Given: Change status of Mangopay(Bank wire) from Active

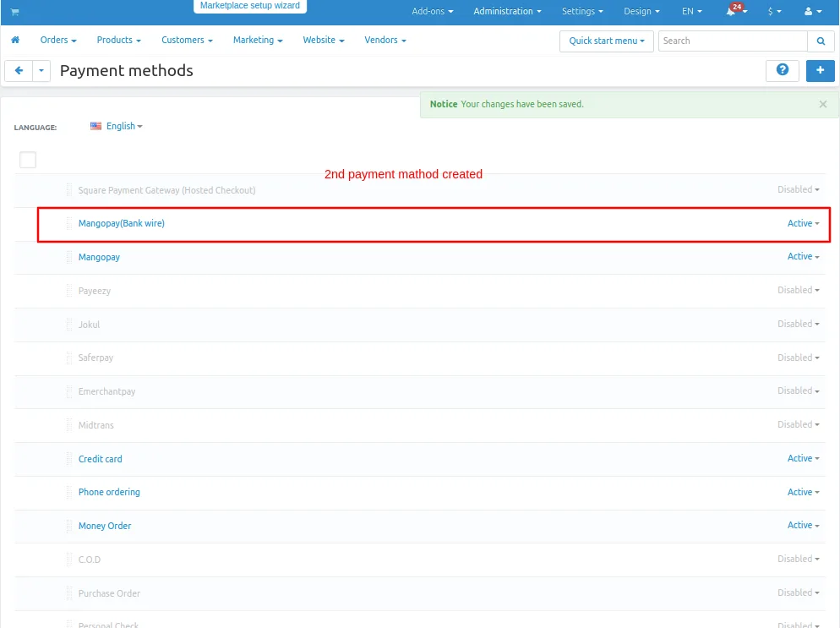Looking at the screenshot, I should 803,223.
